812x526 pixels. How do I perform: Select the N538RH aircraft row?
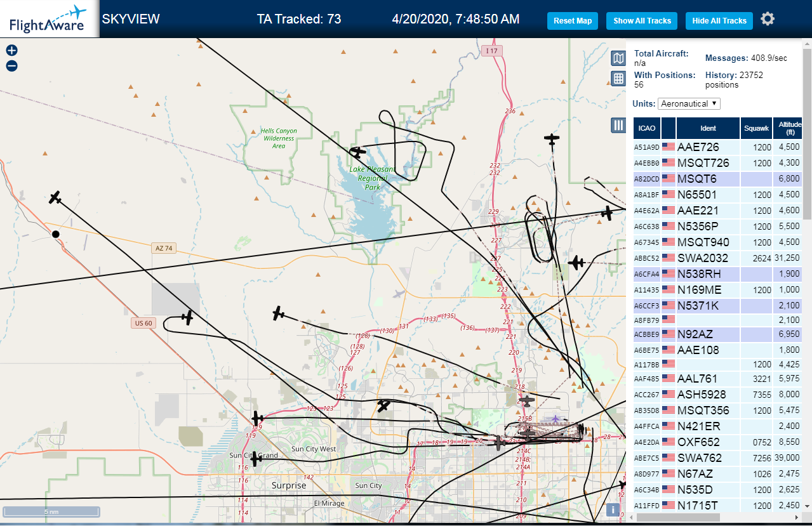point(718,274)
